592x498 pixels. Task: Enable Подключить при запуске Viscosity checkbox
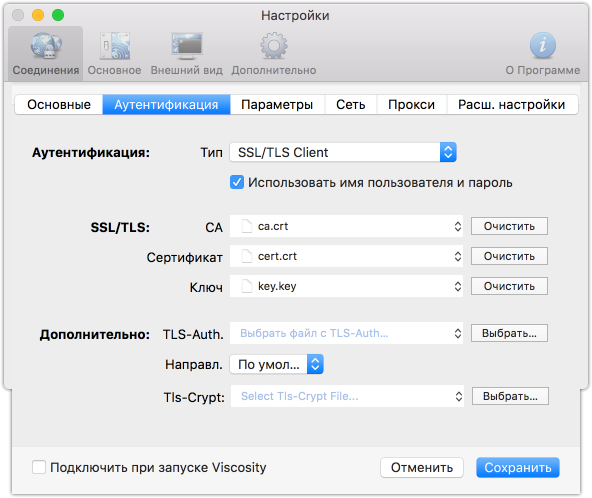[x=39, y=467]
